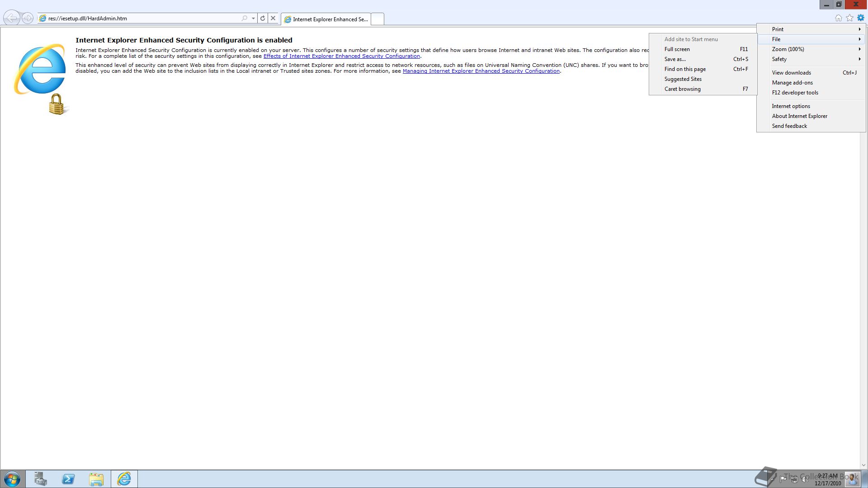Choose Find on this page
Screen dimensions: 868x488
tap(703, 69)
